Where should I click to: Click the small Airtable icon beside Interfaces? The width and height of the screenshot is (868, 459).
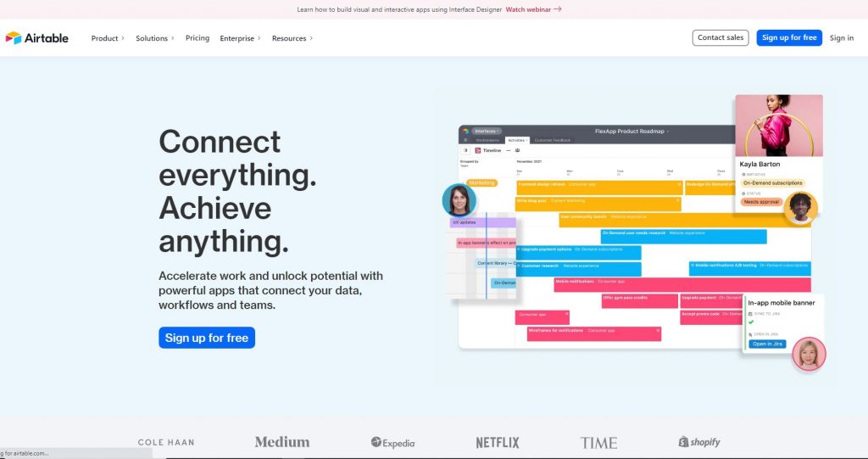point(465,132)
